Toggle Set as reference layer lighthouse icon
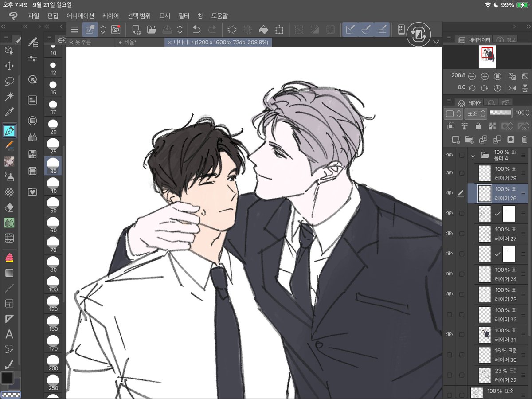 click(x=465, y=126)
